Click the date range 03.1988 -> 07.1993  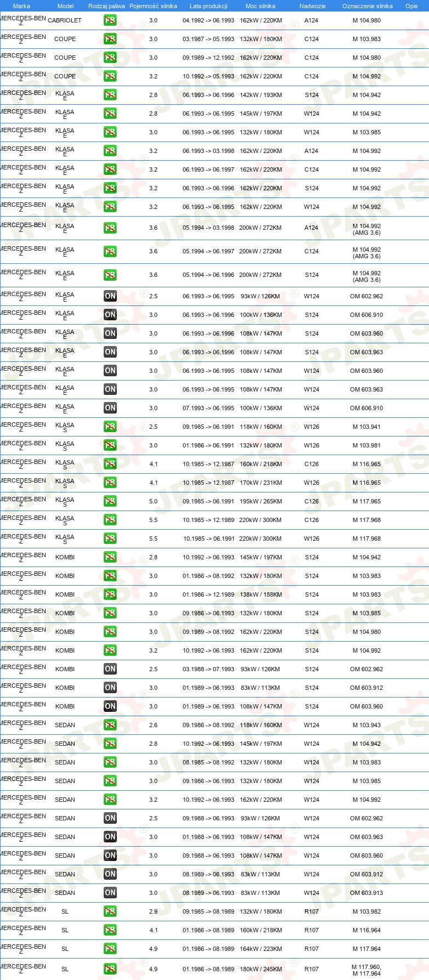(x=208, y=669)
